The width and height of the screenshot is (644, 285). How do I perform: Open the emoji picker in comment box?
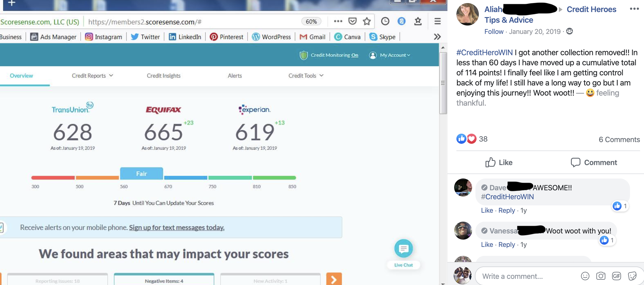tap(585, 276)
